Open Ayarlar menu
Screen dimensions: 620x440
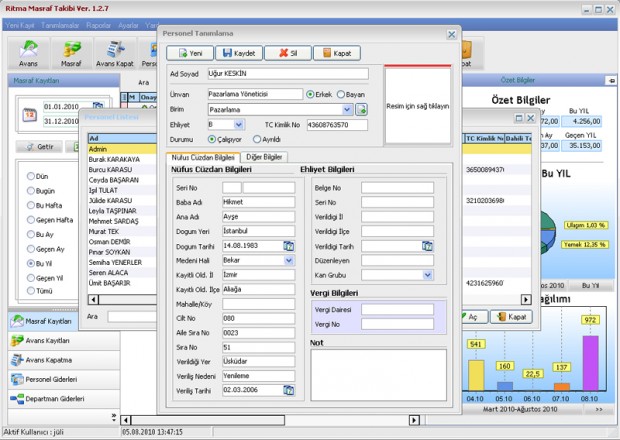point(129,25)
